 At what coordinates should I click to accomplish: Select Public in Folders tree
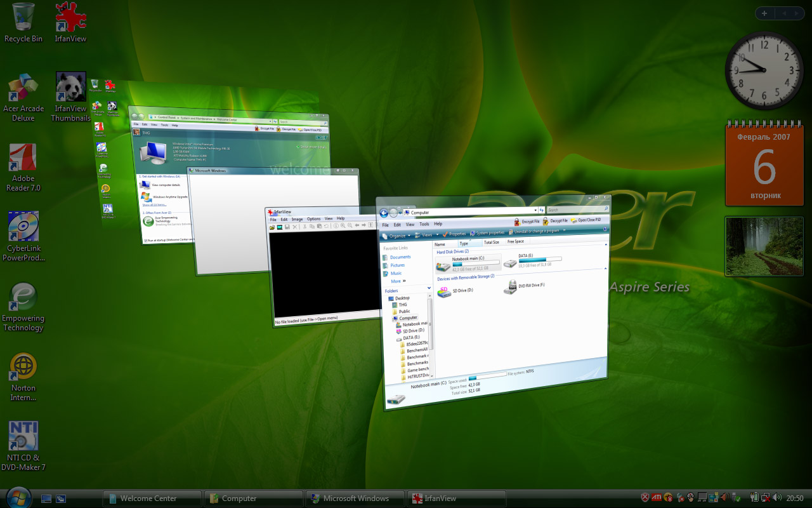401,311
